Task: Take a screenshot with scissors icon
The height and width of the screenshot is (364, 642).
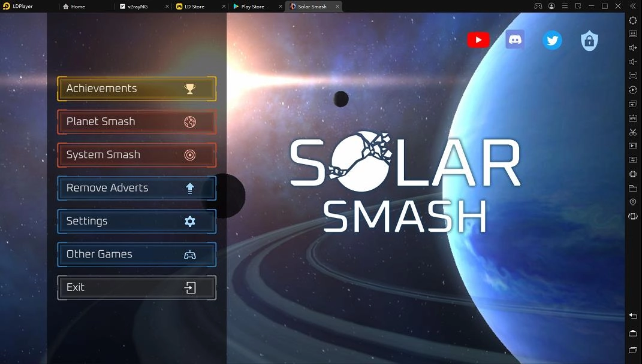Action: point(633,132)
